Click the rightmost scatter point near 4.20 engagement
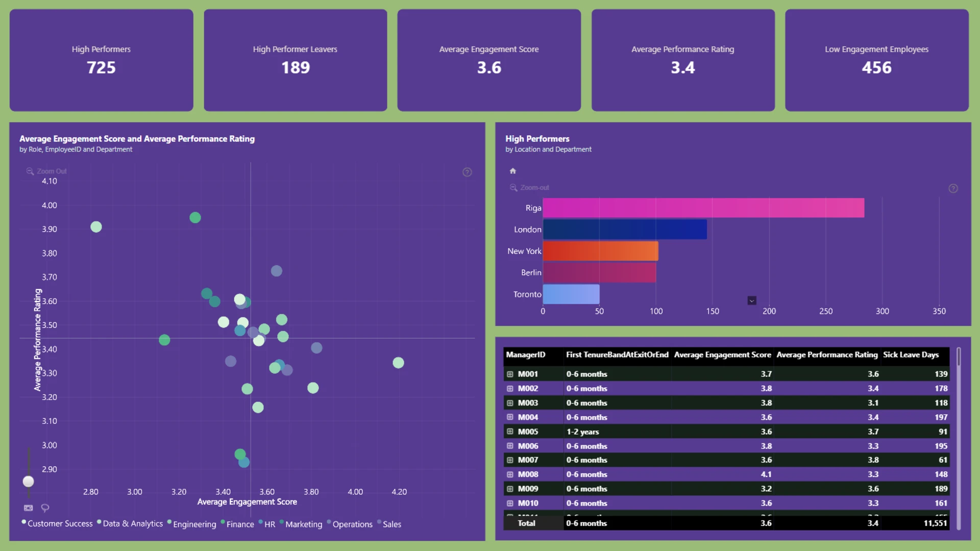 point(399,363)
